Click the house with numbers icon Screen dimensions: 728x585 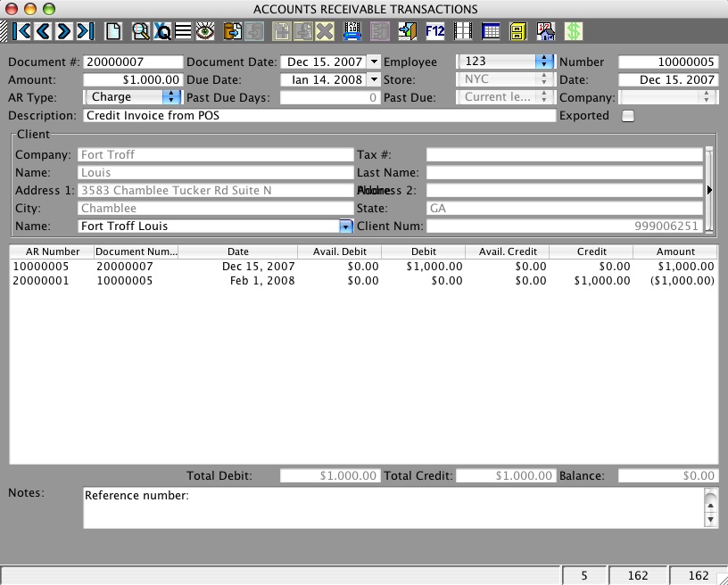[x=546, y=31]
